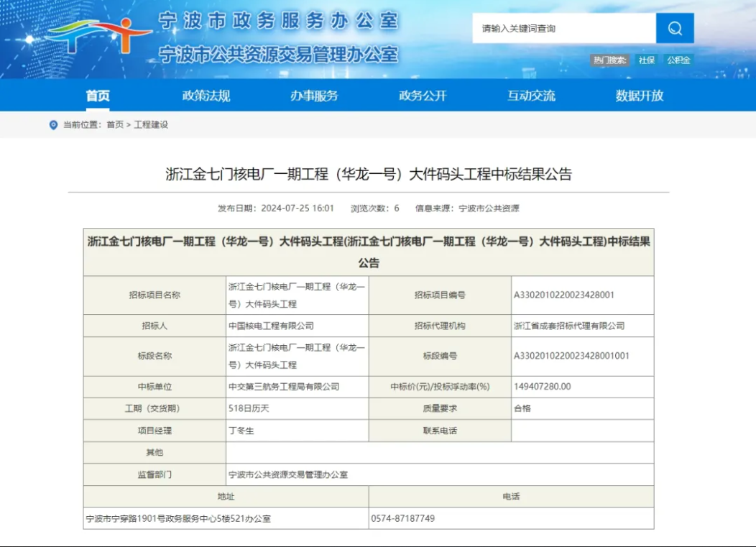Image resolution: width=756 pixels, height=547 pixels.
Task: Click the magnifier search icon
Action: pyautogui.click(x=674, y=28)
